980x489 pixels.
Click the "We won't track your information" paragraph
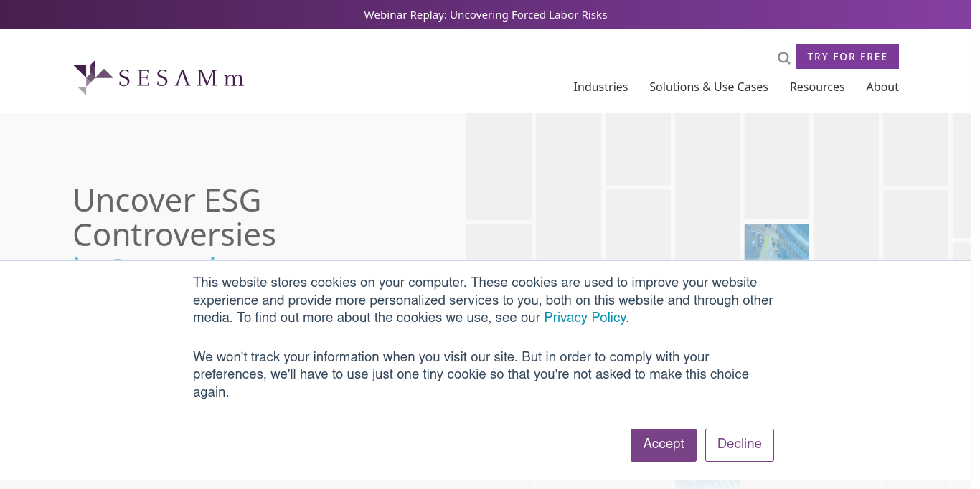pos(471,374)
